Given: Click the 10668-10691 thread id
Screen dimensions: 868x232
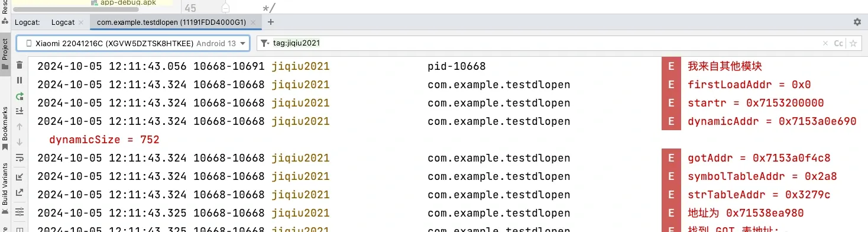Looking at the screenshot, I should [x=229, y=66].
